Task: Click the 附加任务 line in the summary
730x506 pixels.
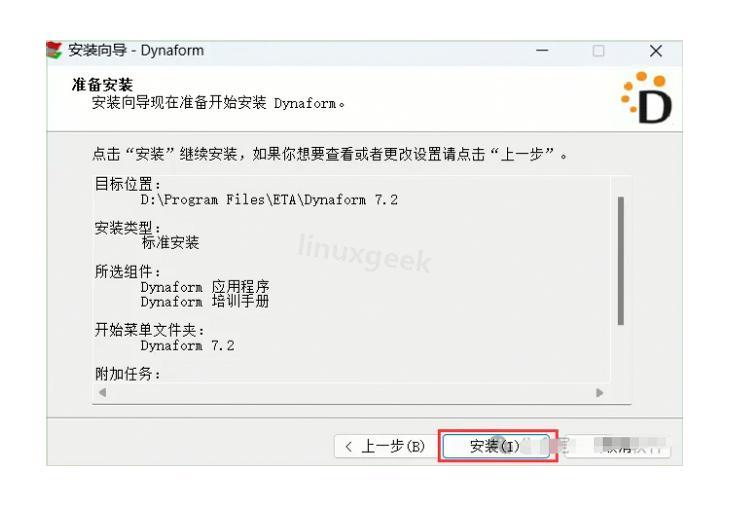Action: (128, 374)
